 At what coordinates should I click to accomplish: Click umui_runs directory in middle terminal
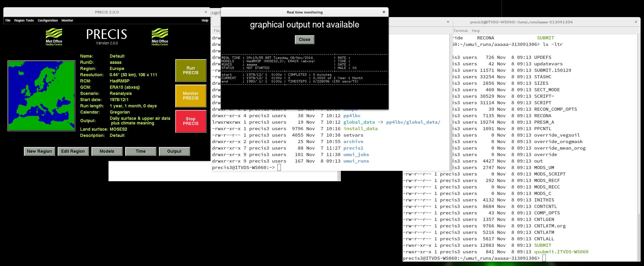click(x=356, y=161)
